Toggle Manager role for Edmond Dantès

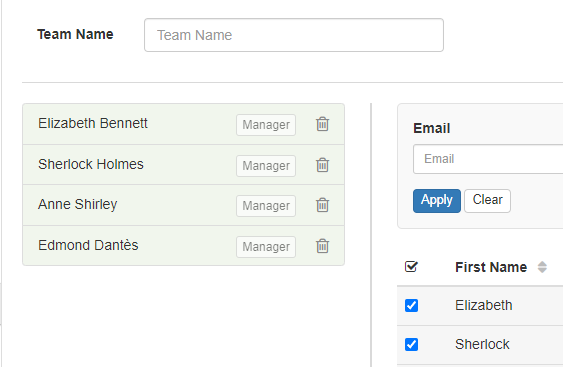pyautogui.click(x=266, y=247)
